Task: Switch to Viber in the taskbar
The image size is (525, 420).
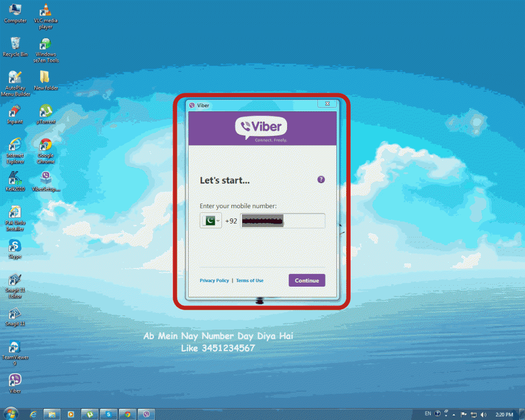Action: click(146, 414)
